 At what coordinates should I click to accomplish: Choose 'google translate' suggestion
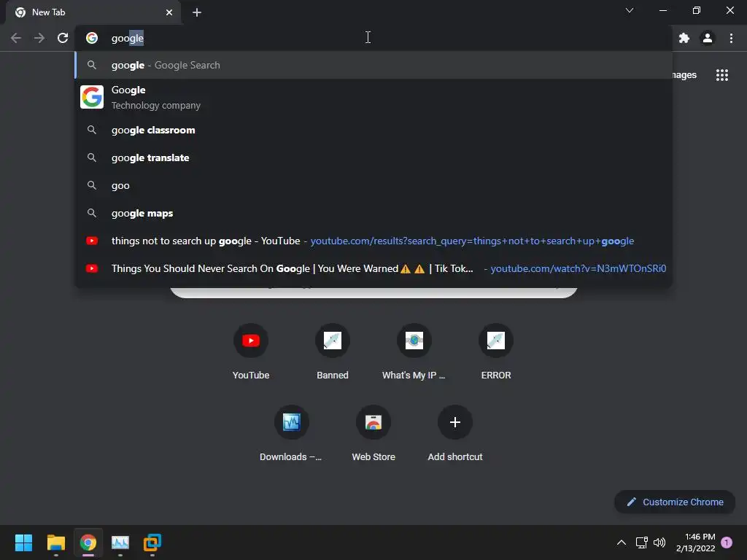pyautogui.click(x=373, y=157)
